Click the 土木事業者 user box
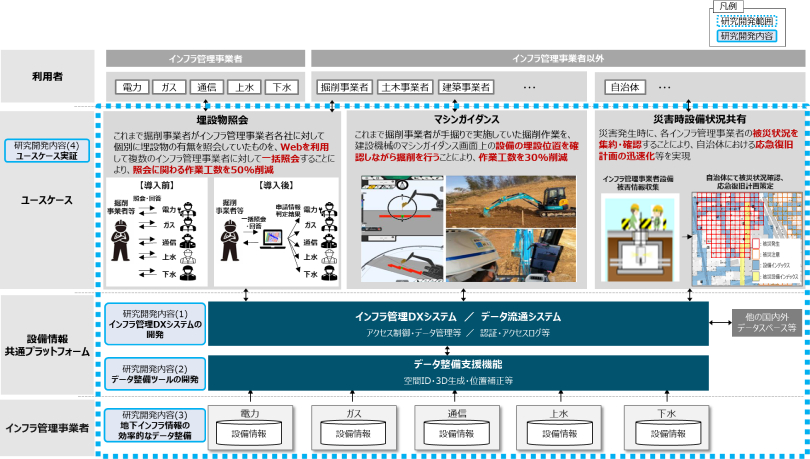The image size is (810, 459). point(405,87)
